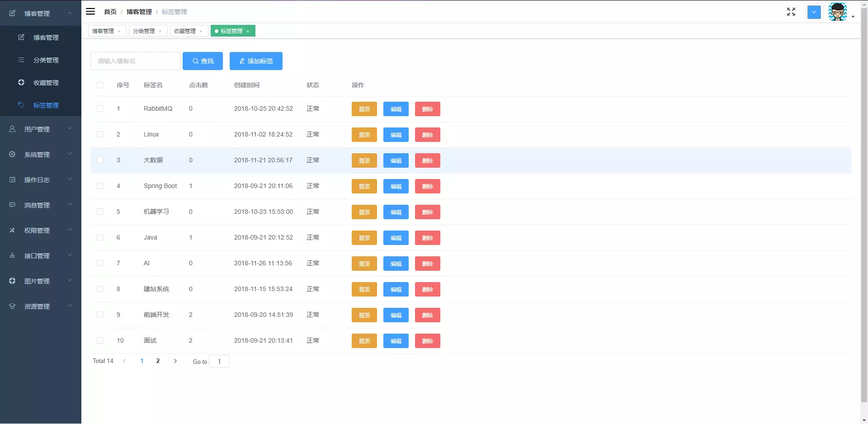Pin the RabbitMQ tag with 置顶
This screenshot has width=868, height=424.
(364, 109)
